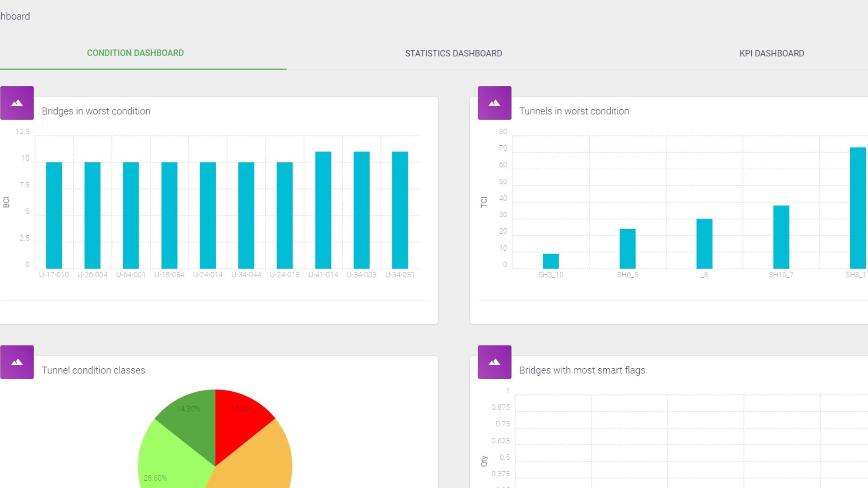Viewport: 868px width, 488px height.
Task: Click the BCI axis label
Action: pos(6,202)
